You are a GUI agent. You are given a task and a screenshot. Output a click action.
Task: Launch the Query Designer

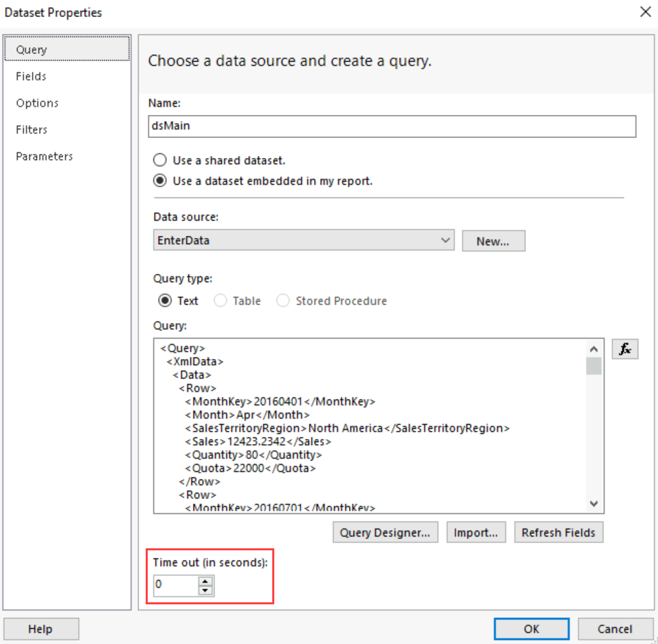tap(385, 532)
